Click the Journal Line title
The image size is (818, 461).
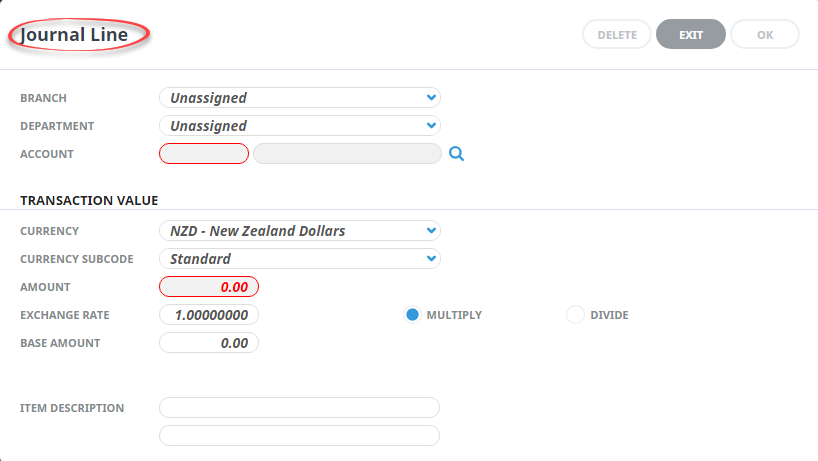[74, 35]
